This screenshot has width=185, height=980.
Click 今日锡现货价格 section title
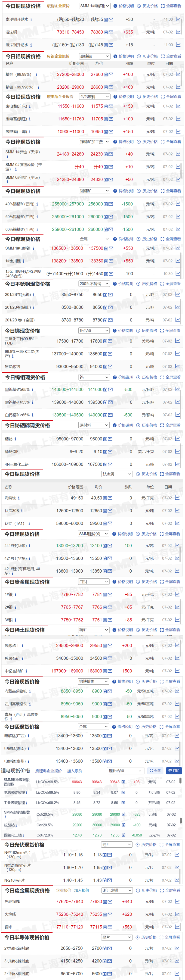click(23, 191)
